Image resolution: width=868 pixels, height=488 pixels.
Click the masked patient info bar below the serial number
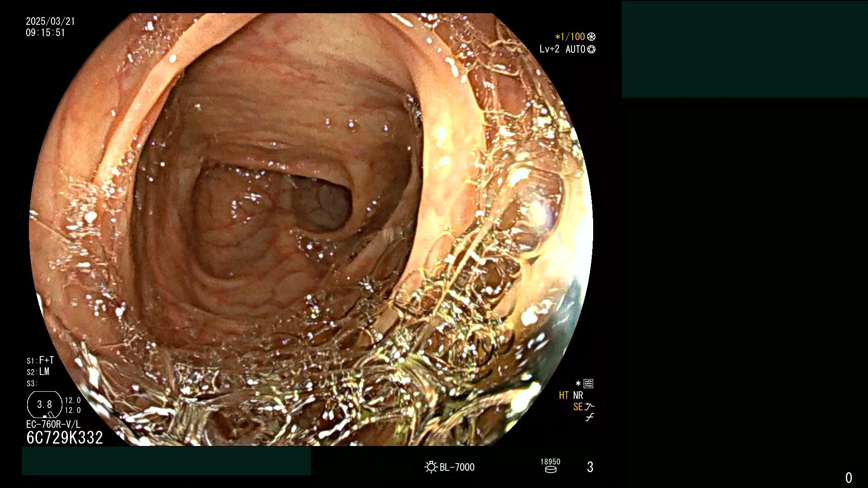[x=166, y=461]
